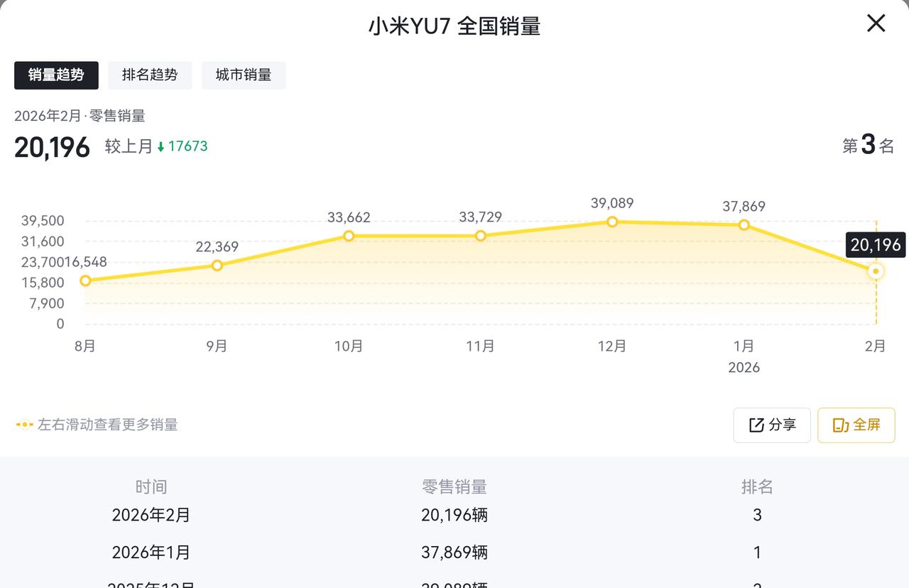
Task: Click the 37,869辆 cell in the table
Action: point(454,552)
